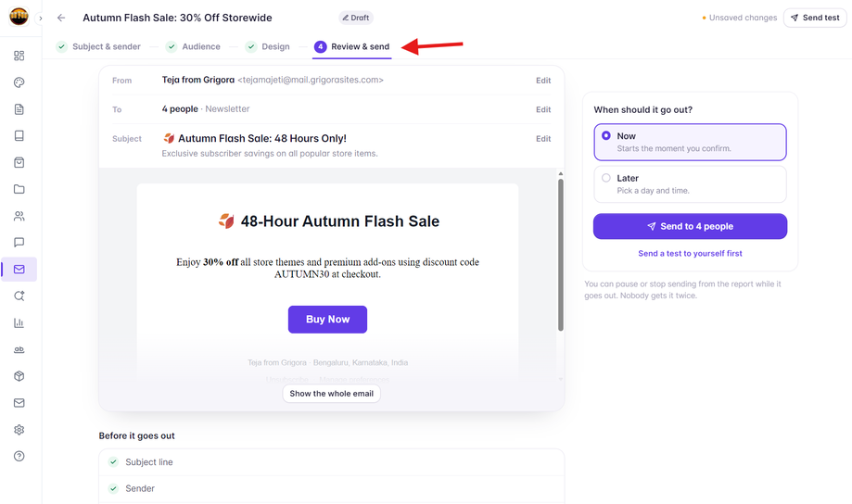Open the shopping bag store icon

tap(19, 162)
